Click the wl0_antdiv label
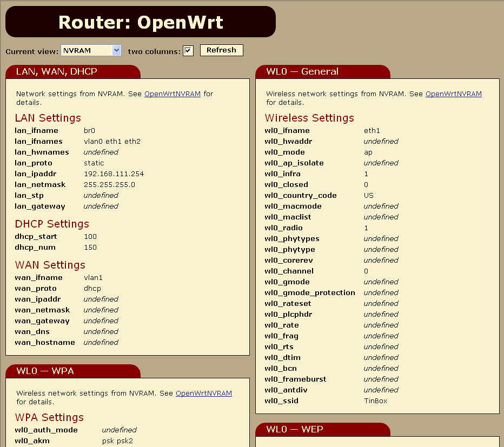 [286, 390]
